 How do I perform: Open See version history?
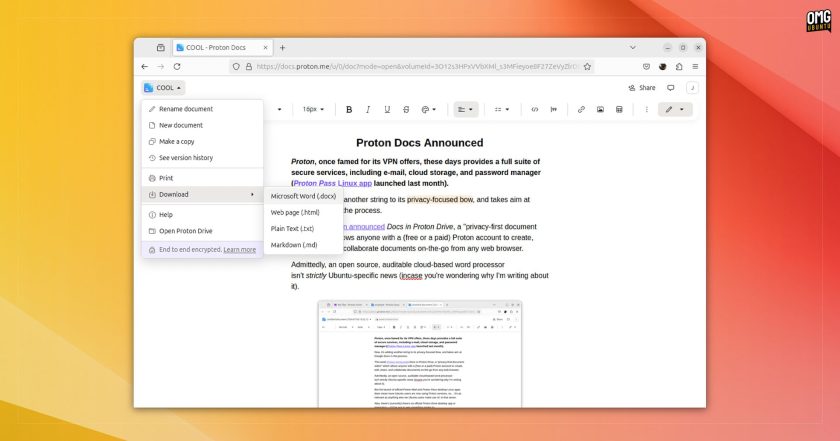click(202, 158)
